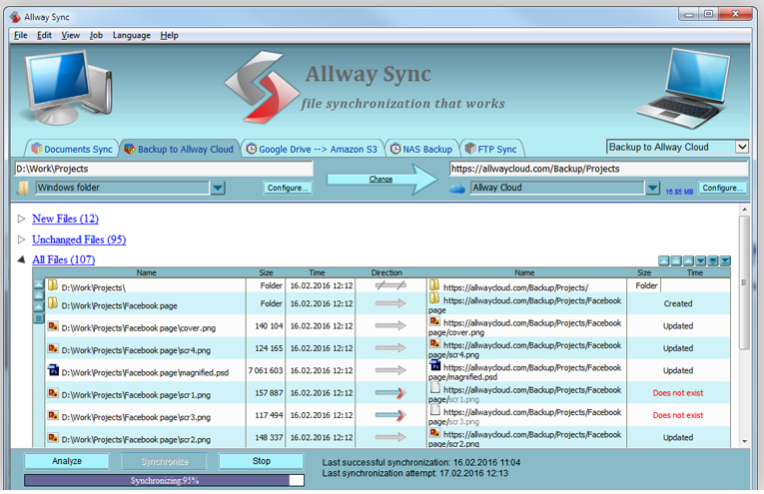Click the topmost arrow icon in the left table gutter

point(38,284)
